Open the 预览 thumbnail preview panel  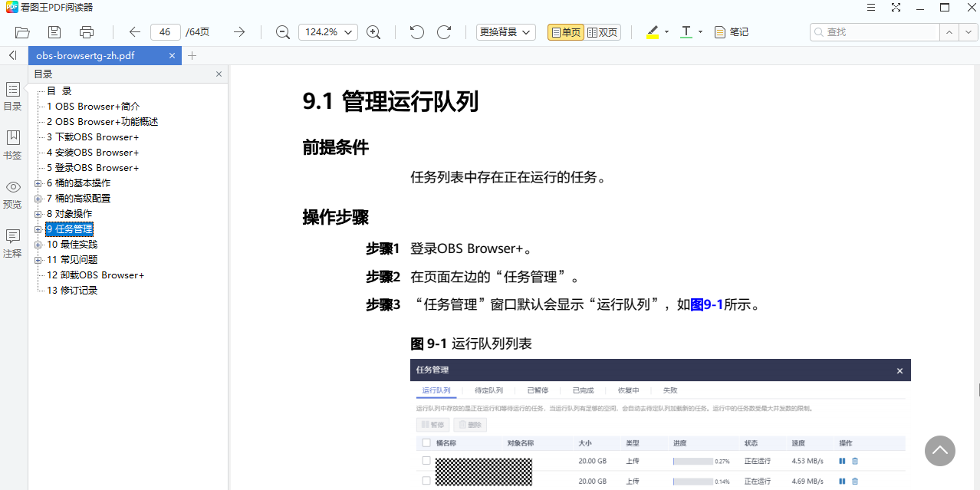coord(12,195)
